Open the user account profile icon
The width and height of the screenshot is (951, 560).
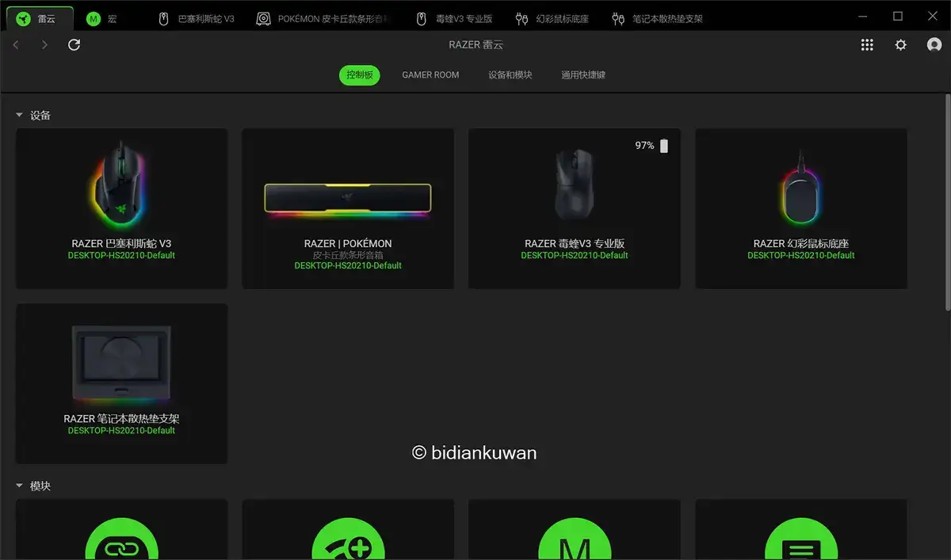click(934, 45)
